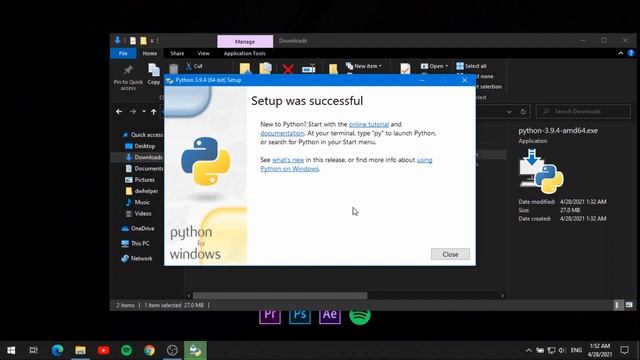This screenshot has width=640, height=360.
Task: Expand address bar history dropdown
Action: 509,111
